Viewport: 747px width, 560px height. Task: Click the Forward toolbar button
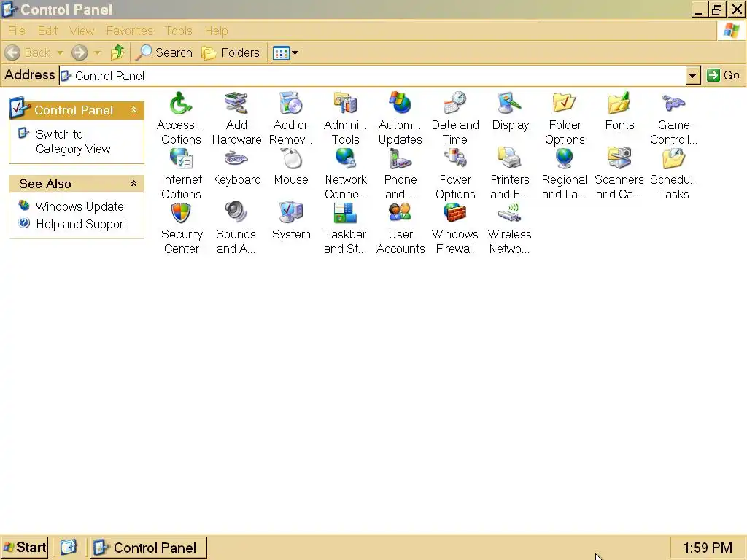(x=80, y=52)
